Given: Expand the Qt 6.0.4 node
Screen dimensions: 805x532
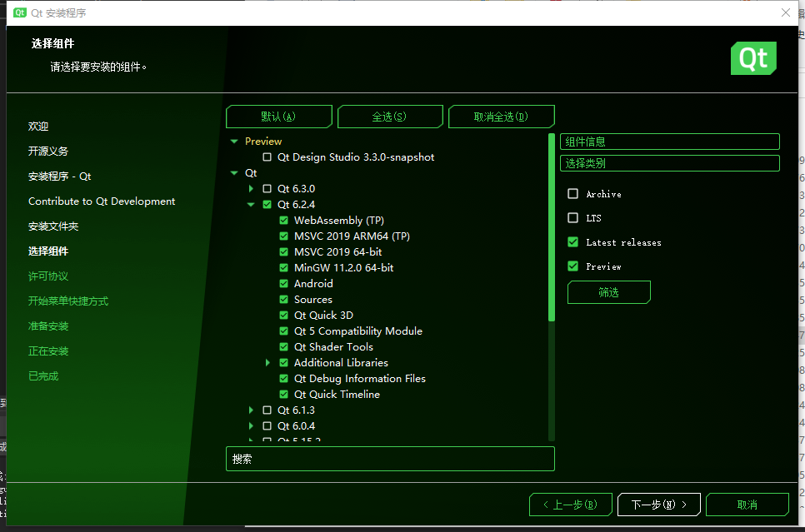Looking at the screenshot, I should [x=251, y=426].
